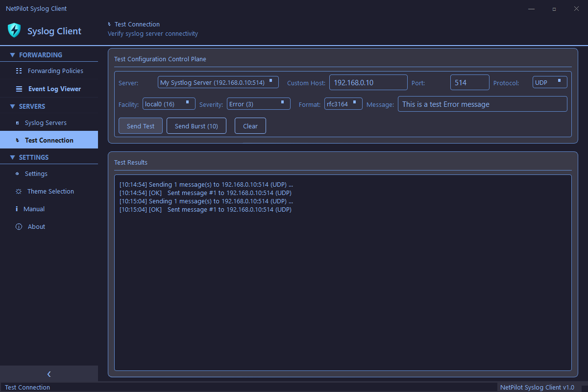Collapse the sidebar with the left chevron
This screenshot has height=392, width=588.
tap(49, 374)
